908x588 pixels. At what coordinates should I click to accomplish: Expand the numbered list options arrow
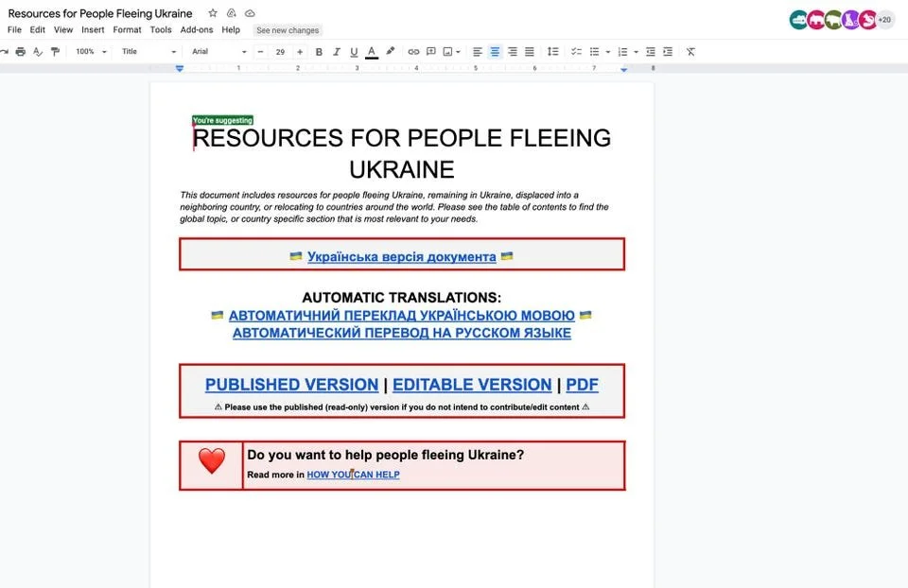[x=636, y=51]
